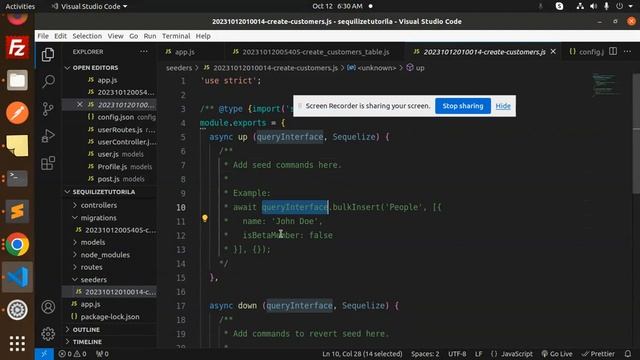The height and width of the screenshot is (360, 640).
Task: Change Spaces: 2 indentation setting
Action: tap(425, 354)
